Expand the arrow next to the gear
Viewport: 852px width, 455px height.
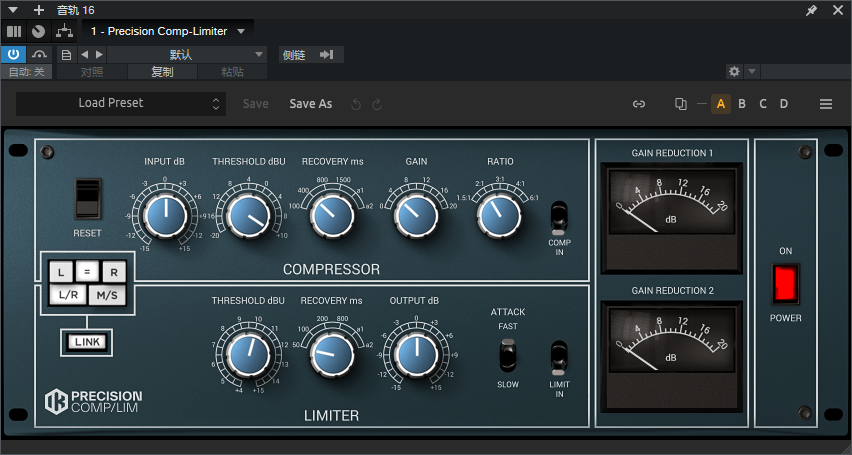coord(752,72)
